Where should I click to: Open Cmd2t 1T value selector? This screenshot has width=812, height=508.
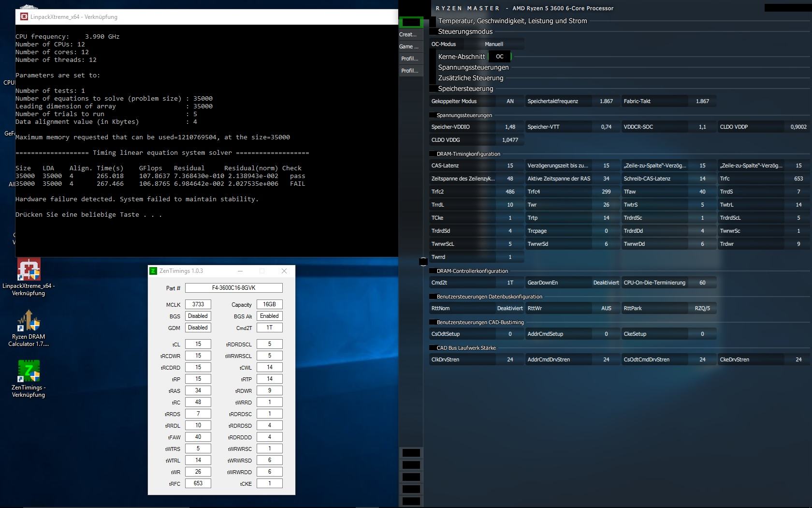510,283
